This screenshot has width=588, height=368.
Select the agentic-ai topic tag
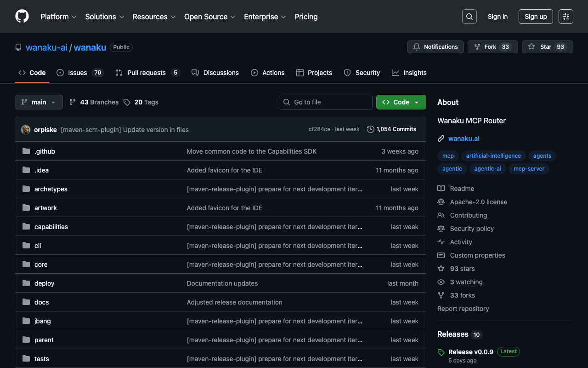487,169
